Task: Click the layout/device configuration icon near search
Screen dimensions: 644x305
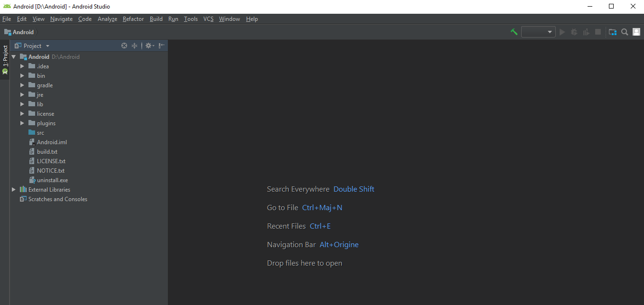Action: coord(612,32)
